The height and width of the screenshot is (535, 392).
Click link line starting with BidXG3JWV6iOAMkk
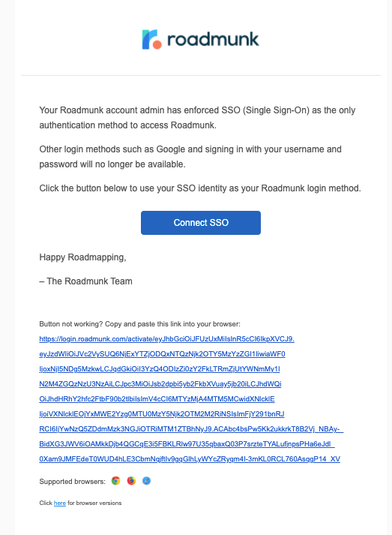[187, 444]
